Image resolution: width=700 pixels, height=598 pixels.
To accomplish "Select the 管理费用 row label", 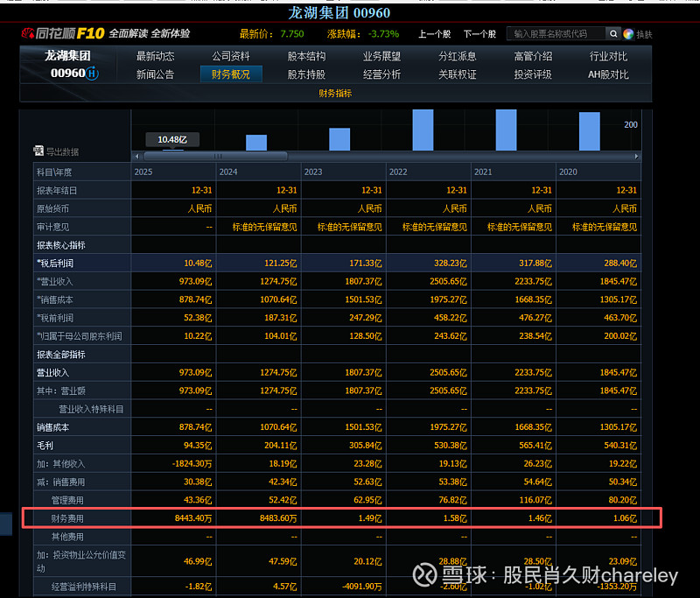I will pos(67,501).
